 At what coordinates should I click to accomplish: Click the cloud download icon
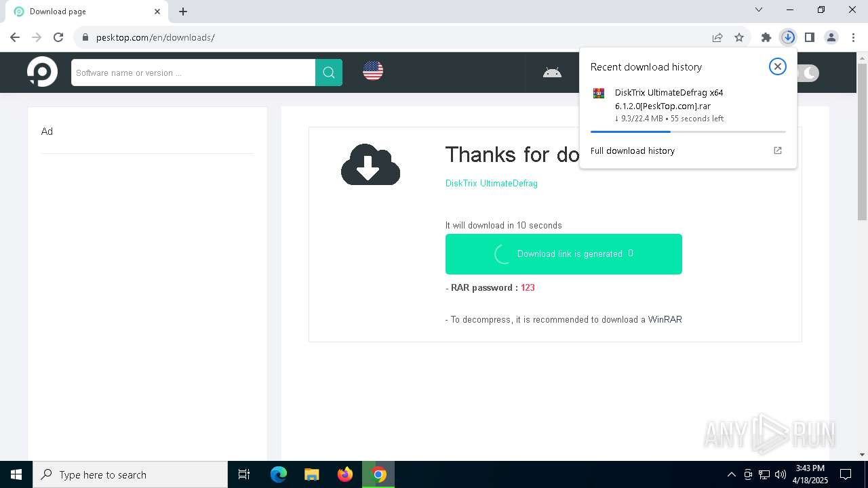click(370, 164)
